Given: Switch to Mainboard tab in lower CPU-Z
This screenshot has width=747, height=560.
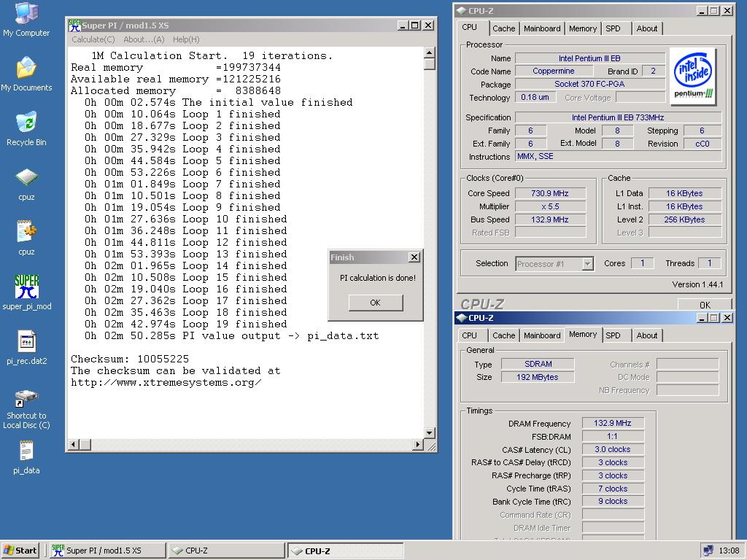Looking at the screenshot, I should 542,335.
